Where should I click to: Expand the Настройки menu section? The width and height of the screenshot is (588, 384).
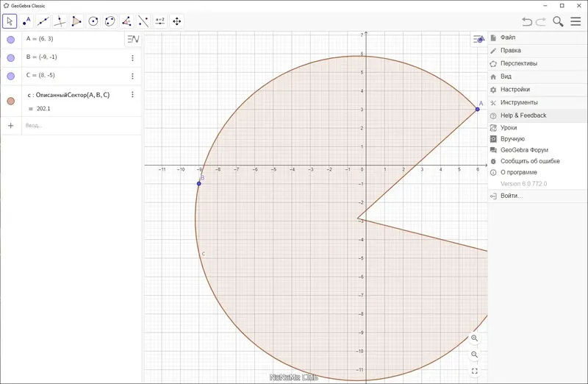pyautogui.click(x=514, y=89)
